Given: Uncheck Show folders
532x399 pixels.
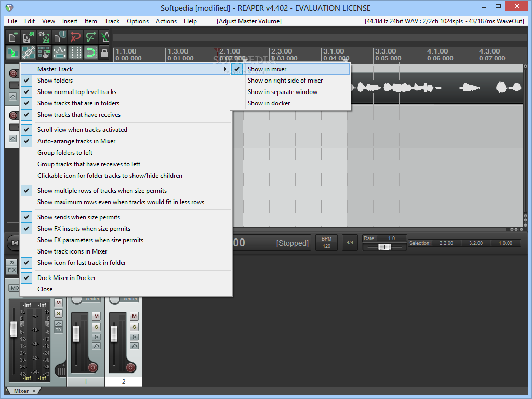Looking at the screenshot, I should pos(126,81).
